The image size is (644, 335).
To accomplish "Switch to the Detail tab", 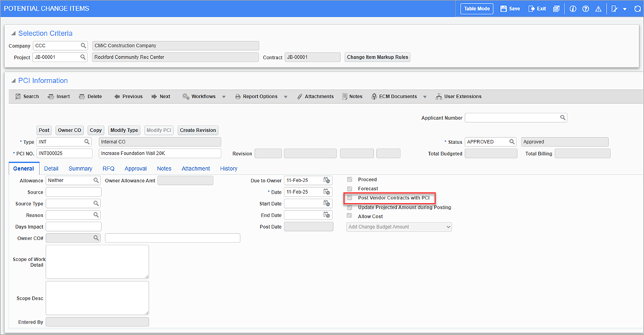I will click(52, 169).
